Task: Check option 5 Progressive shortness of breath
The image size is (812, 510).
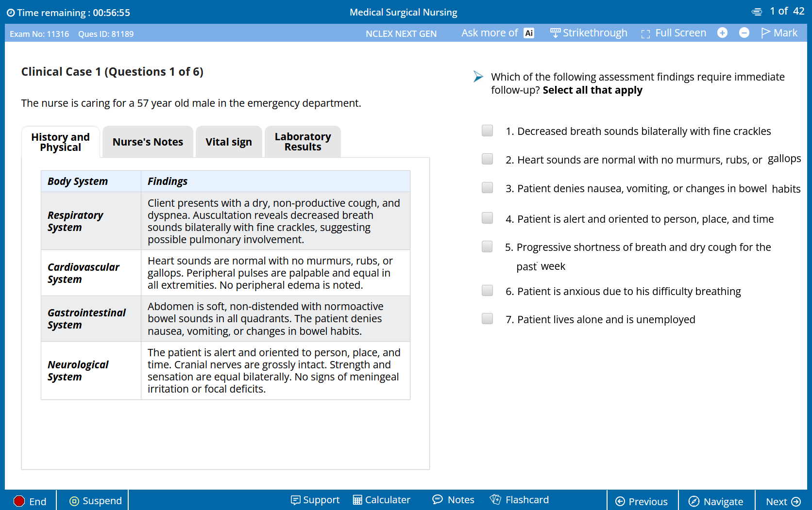Action: point(487,247)
